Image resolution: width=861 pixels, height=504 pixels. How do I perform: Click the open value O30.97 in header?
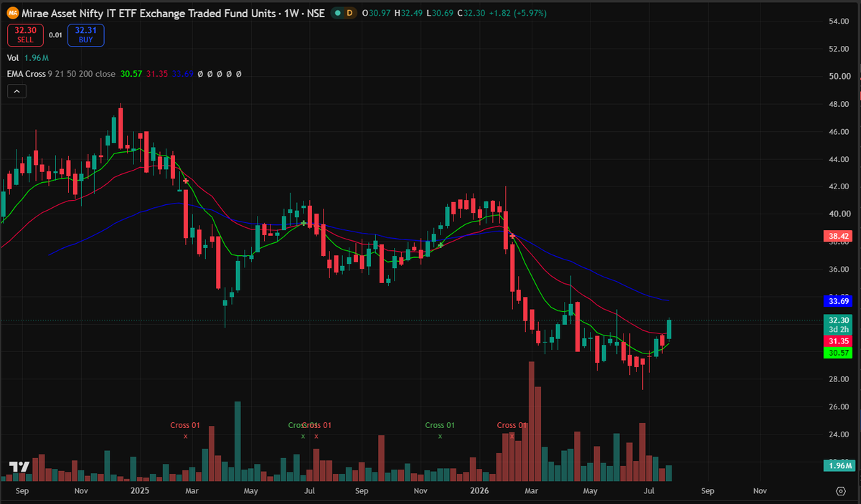pos(376,13)
